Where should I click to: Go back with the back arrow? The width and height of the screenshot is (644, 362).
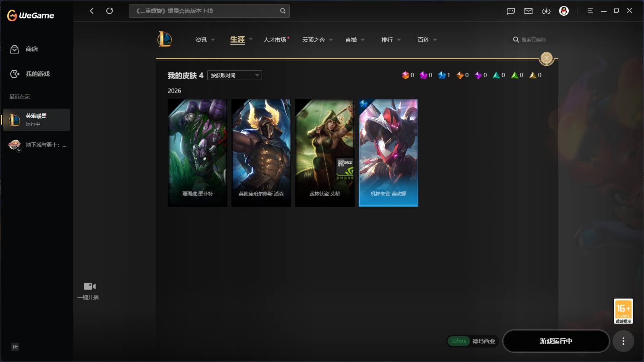[x=92, y=11]
